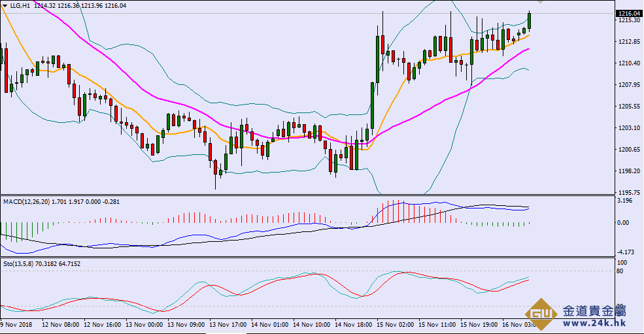Click the 14 Nov 18:00 time label
This screenshot has height=334, width=644.
click(x=354, y=324)
